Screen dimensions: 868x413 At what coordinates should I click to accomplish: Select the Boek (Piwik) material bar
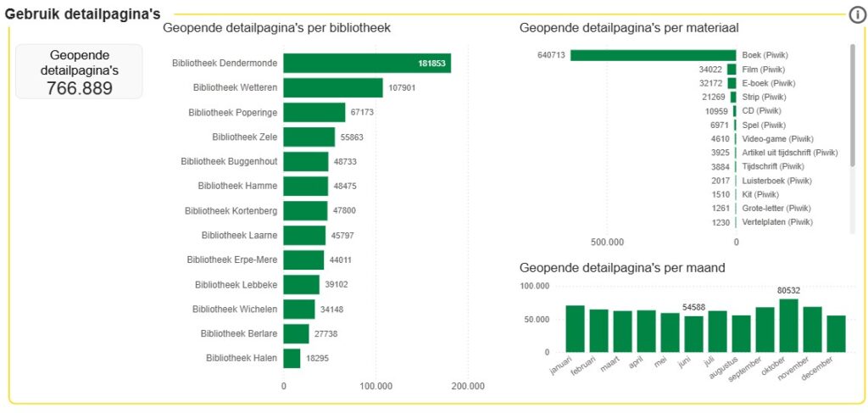coord(653,56)
